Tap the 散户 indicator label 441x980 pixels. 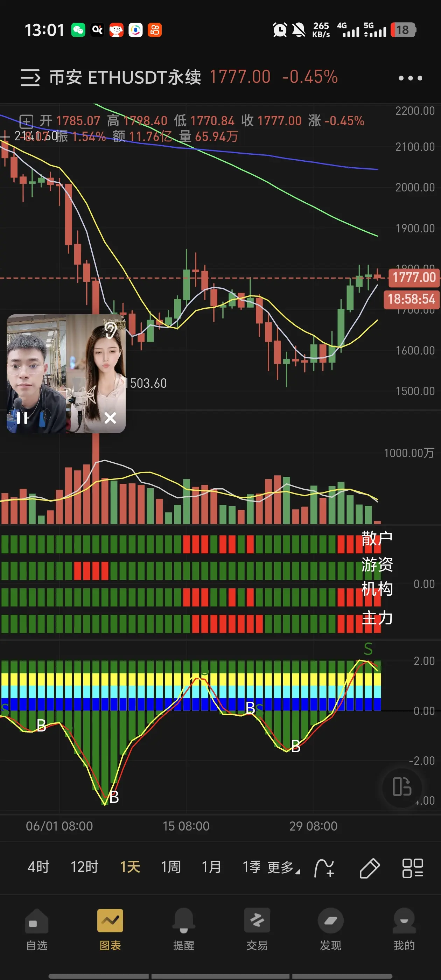pyautogui.click(x=377, y=539)
